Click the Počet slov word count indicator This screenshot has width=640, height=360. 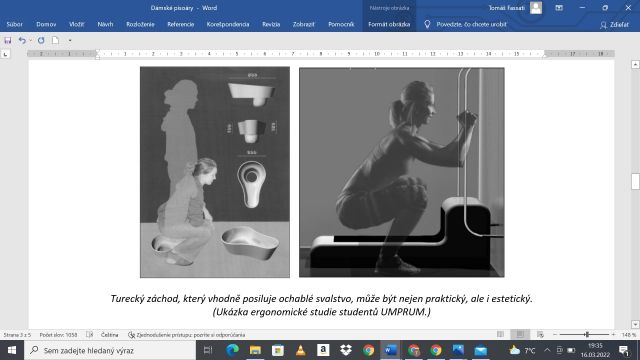click(58, 335)
